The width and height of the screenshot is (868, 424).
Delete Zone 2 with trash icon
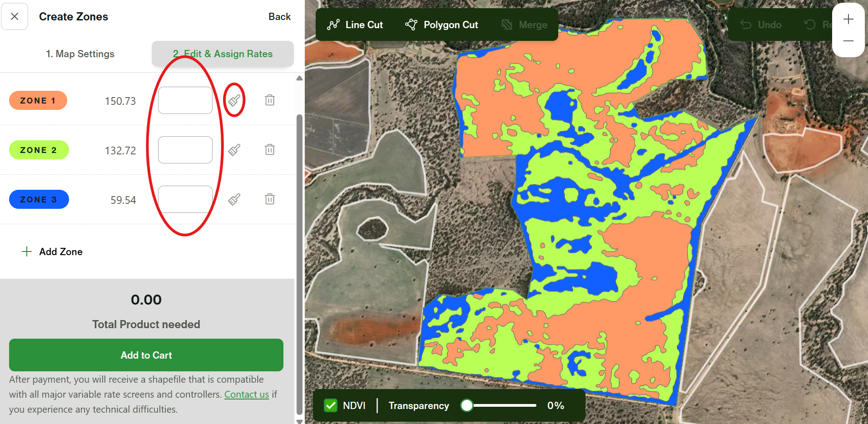(270, 150)
